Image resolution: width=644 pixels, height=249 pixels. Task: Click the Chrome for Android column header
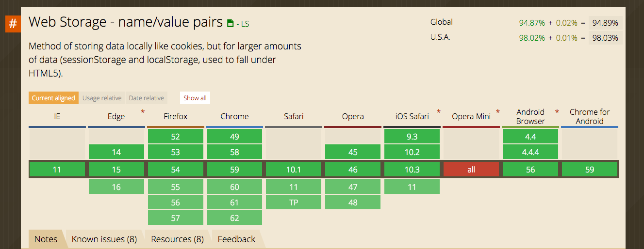click(590, 117)
